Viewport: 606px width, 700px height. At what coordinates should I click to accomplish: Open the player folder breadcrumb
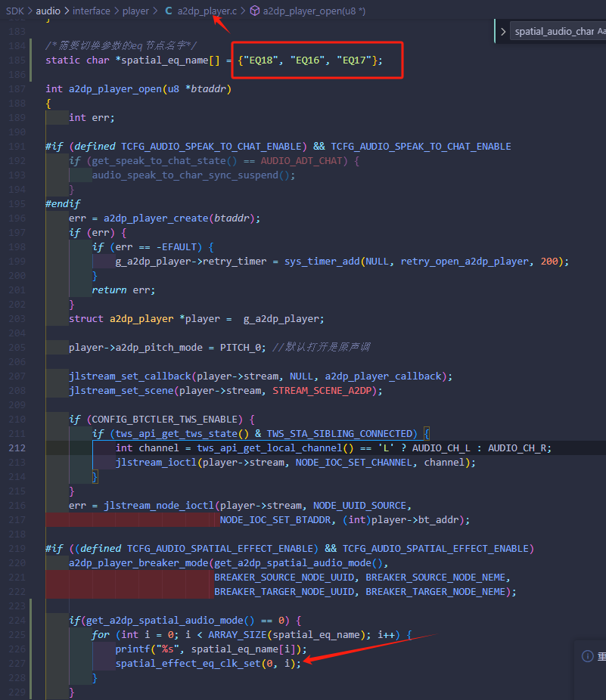click(x=135, y=11)
